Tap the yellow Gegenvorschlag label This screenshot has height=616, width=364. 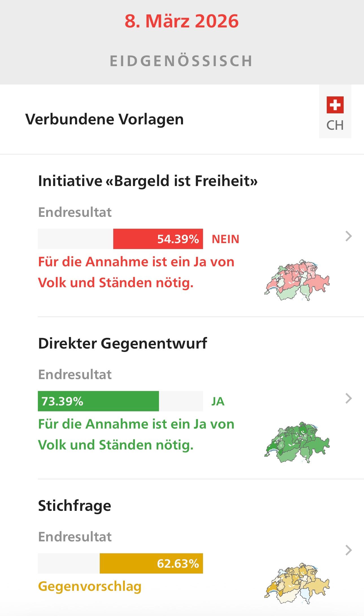[x=90, y=586]
